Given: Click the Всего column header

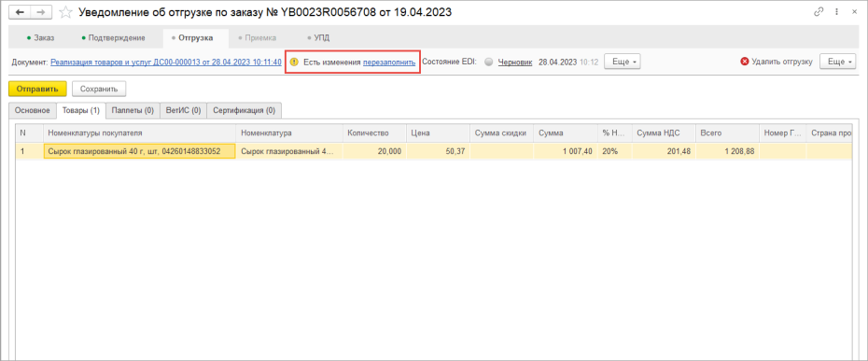Looking at the screenshot, I should 727,133.
